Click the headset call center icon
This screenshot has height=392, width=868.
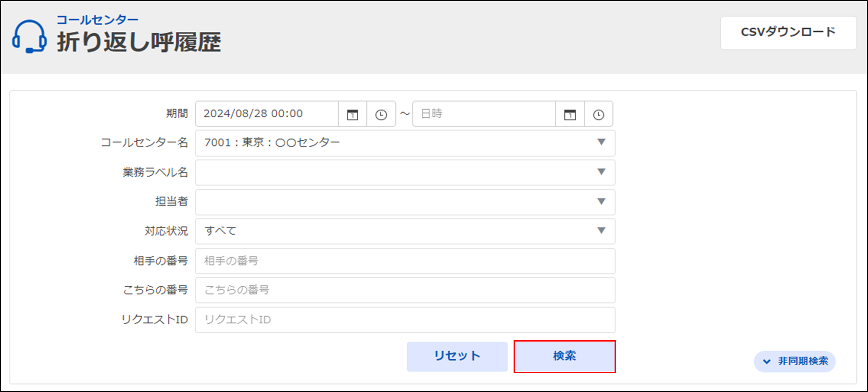coord(29,37)
